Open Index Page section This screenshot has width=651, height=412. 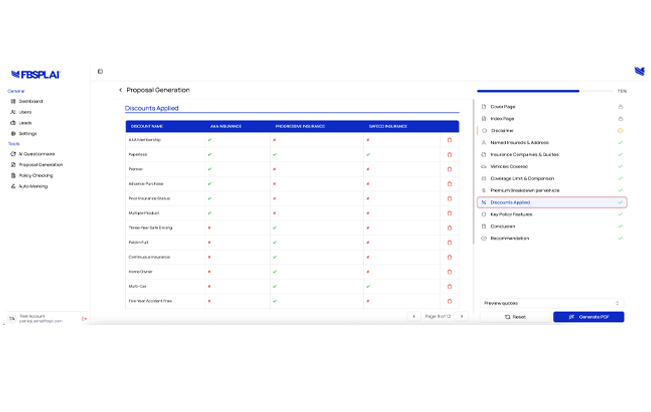(x=552, y=119)
